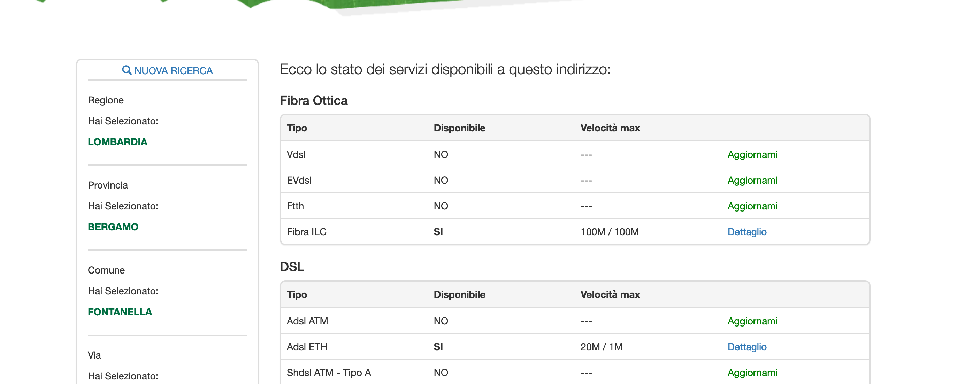Screen dimensions: 980x384
Task: Click the 100M / 100M speed value
Action: (x=610, y=232)
